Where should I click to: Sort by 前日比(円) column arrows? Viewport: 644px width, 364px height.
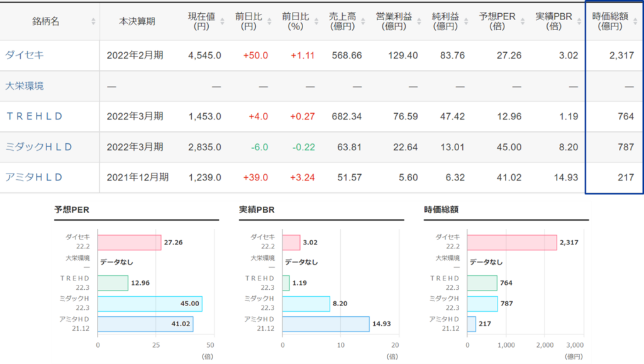[x=269, y=21]
